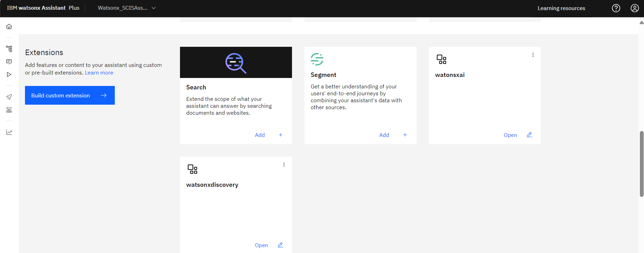
Task: Open Learning resources in the header
Action: (x=561, y=8)
